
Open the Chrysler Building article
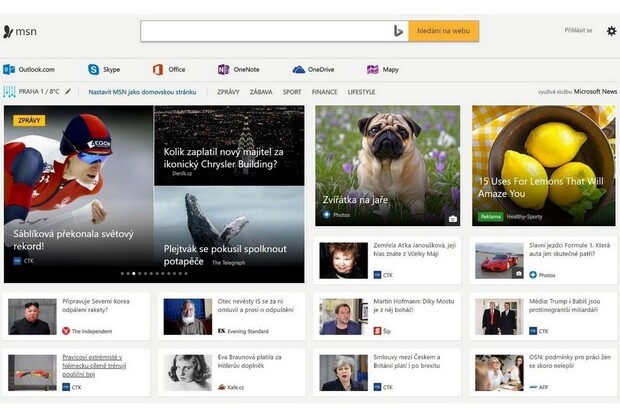coord(223,157)
